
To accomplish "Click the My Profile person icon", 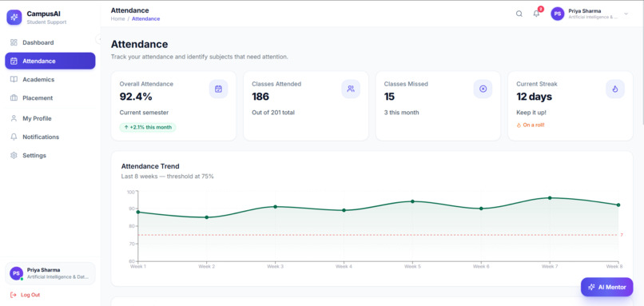I will 14,118.
